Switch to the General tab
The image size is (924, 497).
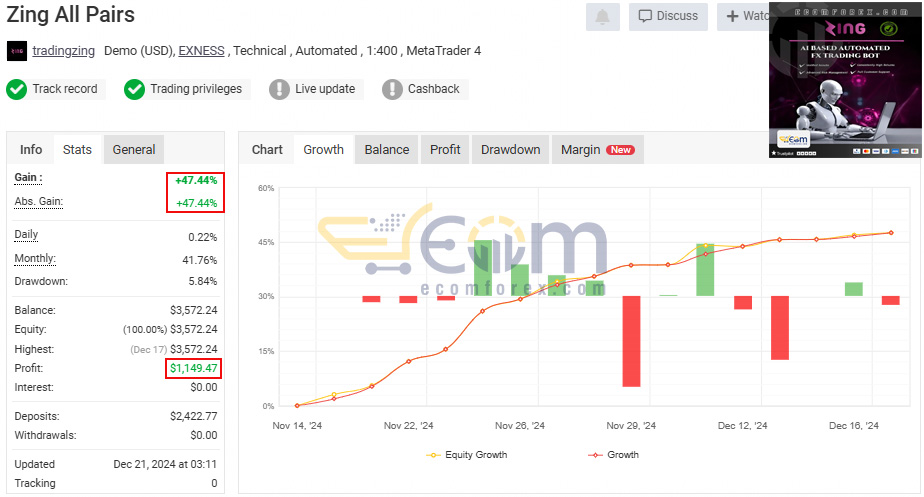(x=134, y=150)
